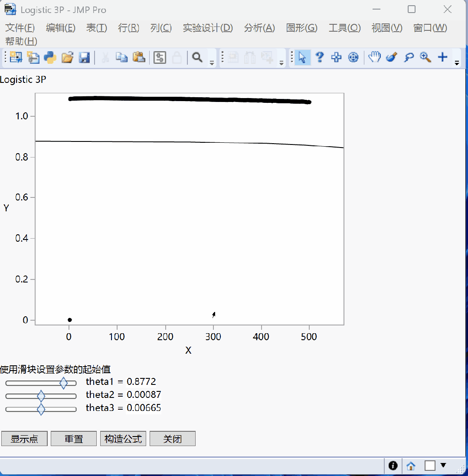Expand the tools toolbar overflow arrow
Viewport: 468px width, 476px height.
pyautogui.click(x=457, y=63)
